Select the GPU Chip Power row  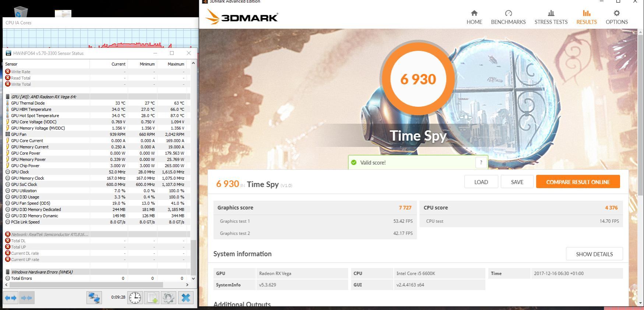point(97,166)
